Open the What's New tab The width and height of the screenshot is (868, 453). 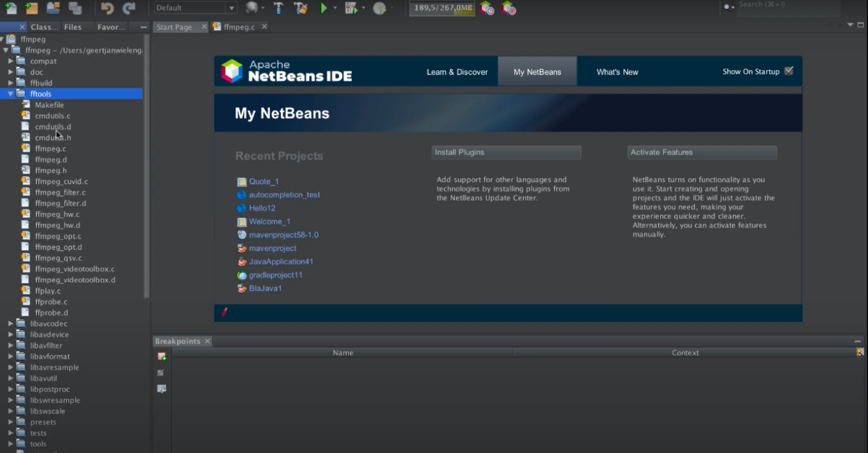click(x=617, y=72)
